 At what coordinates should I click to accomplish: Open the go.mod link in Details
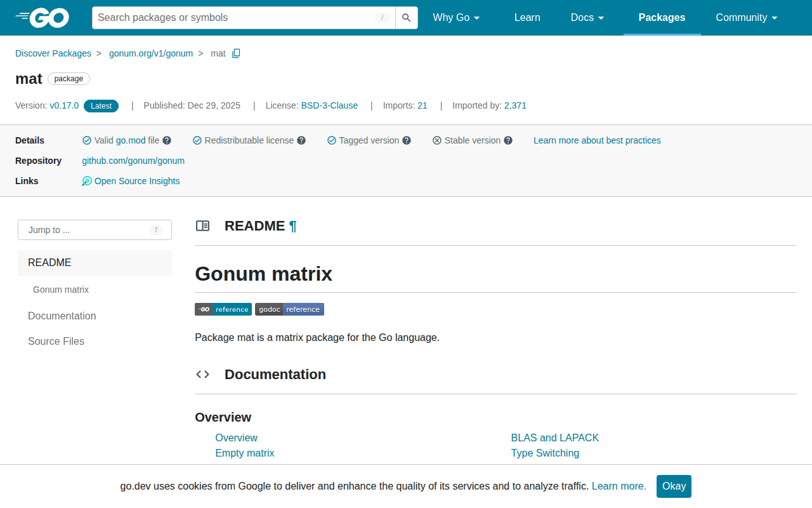click(131, 140)
